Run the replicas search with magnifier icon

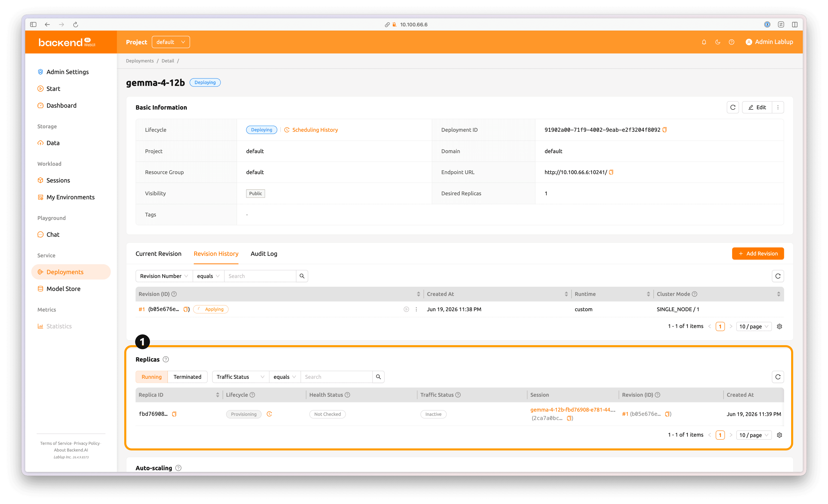pos(378,377)
